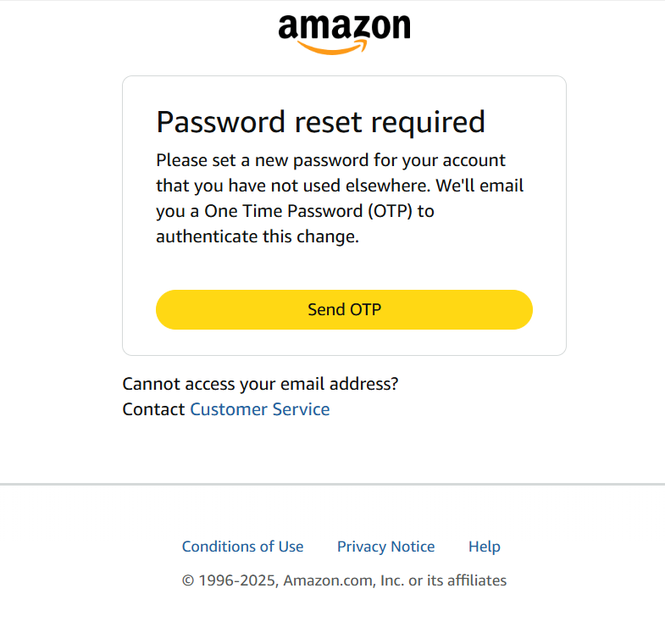The image size is (665, 644).
Task: Click "or its affiliates" in the footer
Action: pos(457,580)
